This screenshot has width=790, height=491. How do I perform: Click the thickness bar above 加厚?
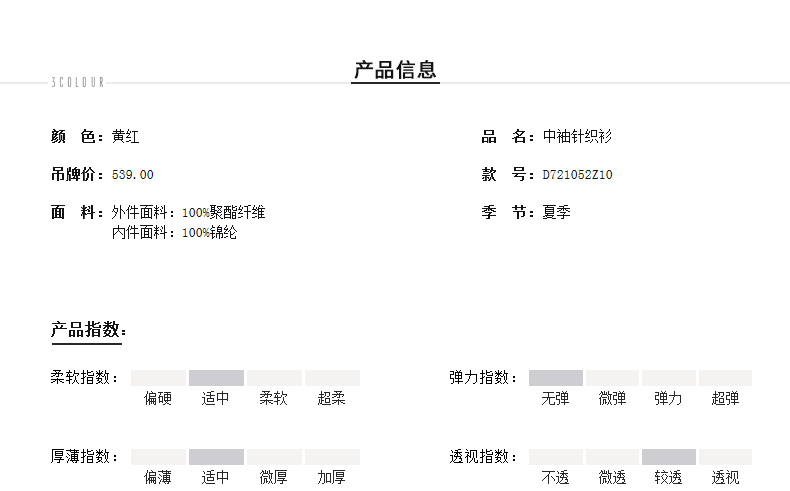point(333,457)
